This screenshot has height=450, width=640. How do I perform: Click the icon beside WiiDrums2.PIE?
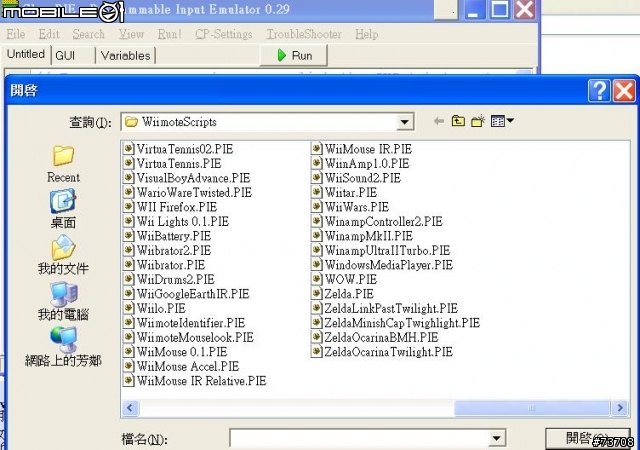(129, 279)
